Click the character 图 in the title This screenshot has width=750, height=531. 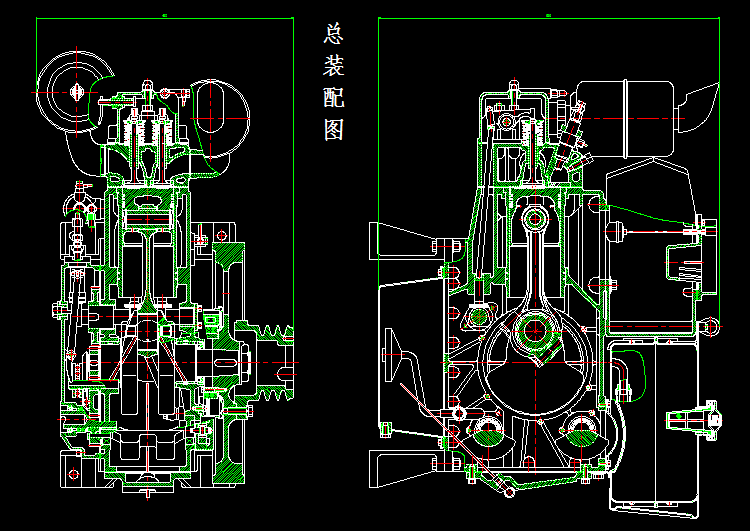point(333,129)
